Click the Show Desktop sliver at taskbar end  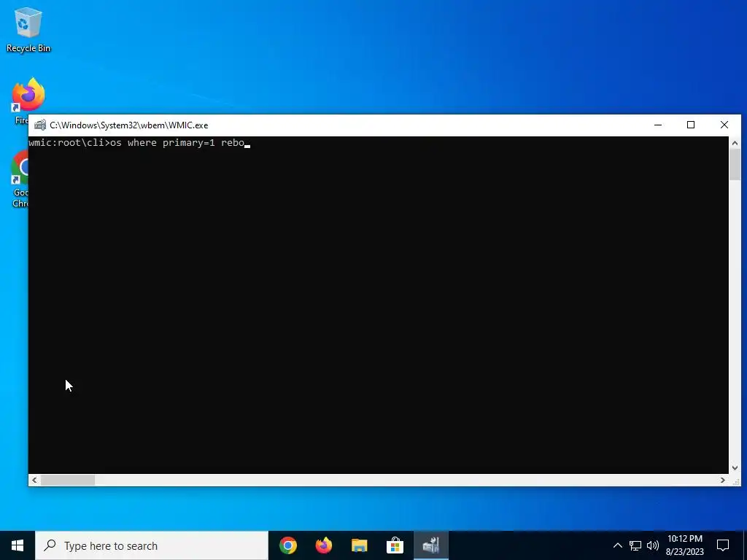tap(745, 545)
